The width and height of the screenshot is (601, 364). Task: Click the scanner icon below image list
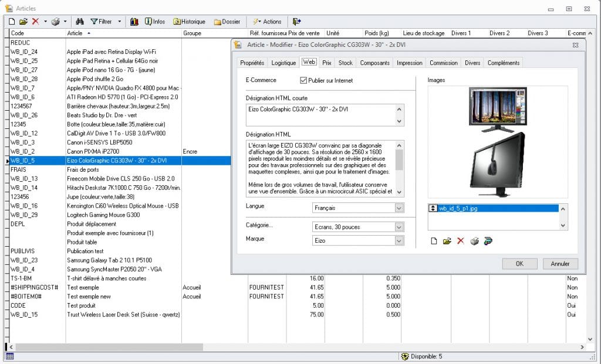point(488,241)
